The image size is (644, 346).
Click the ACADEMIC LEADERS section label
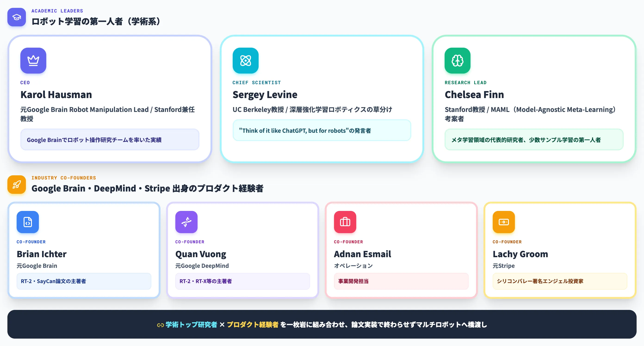pyautogui.click(x=57, y=11)
